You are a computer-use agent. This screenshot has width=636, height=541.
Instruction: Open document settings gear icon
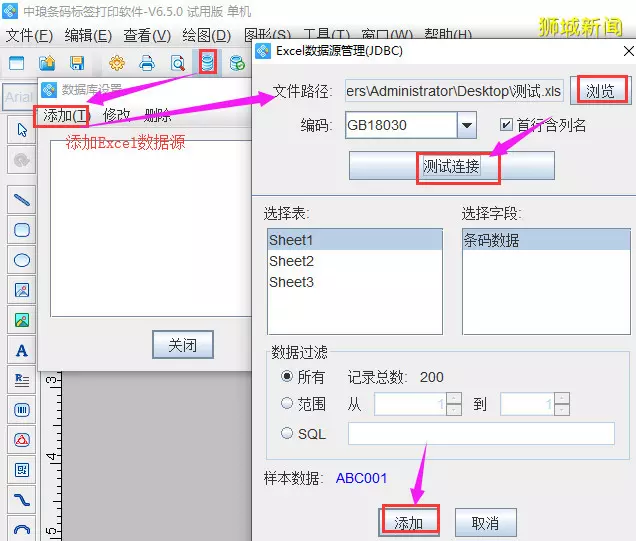click(x=117, y=63)
